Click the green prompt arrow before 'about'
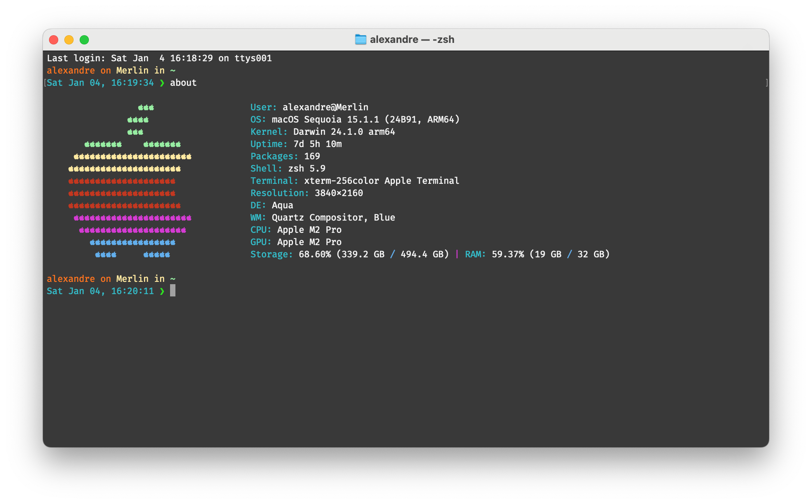 (162, 83)
